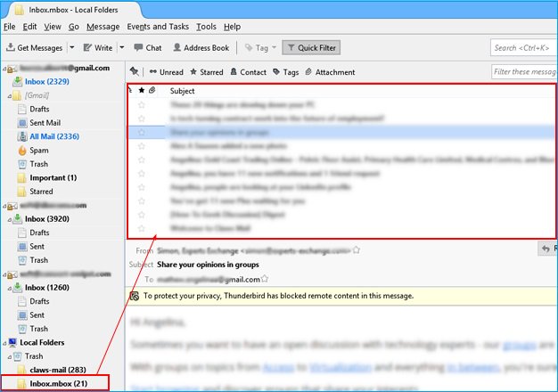Select Local Folders account icon
This screenshot has height=392, width=558.
12,343
